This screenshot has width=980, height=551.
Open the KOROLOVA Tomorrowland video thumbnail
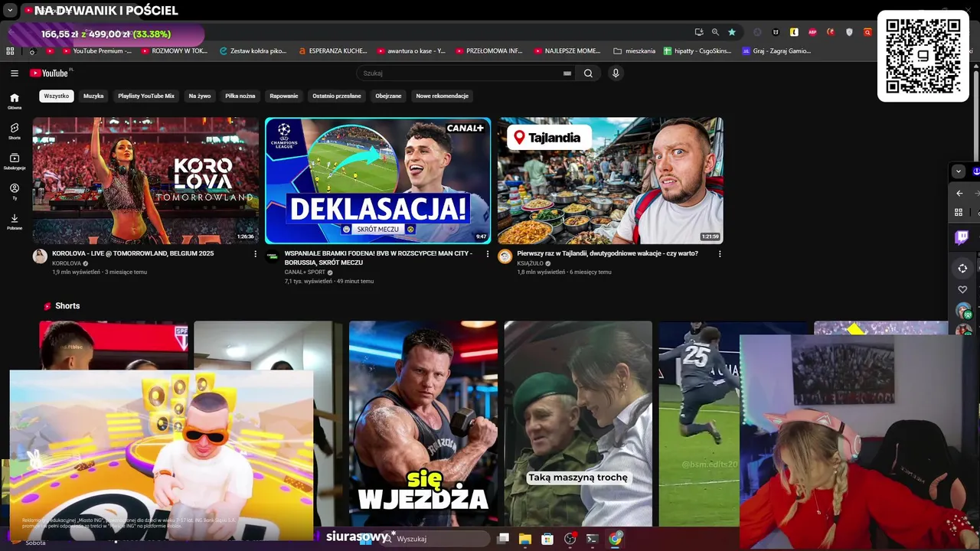[145, 181]
